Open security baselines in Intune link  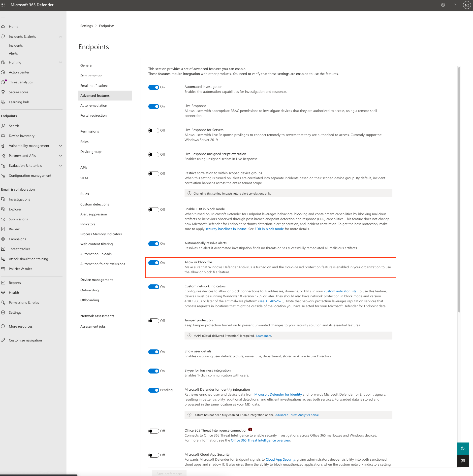226,229
